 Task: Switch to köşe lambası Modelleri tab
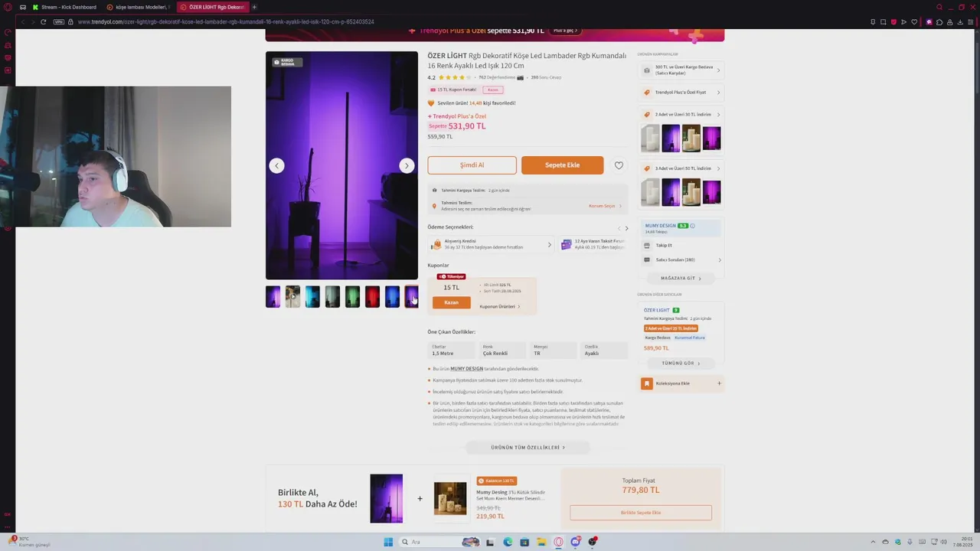(x=139, y=7)
